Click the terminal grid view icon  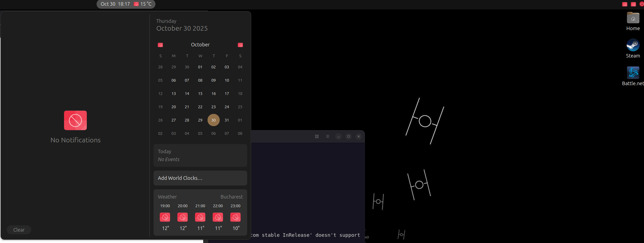[x=317, y=136]
